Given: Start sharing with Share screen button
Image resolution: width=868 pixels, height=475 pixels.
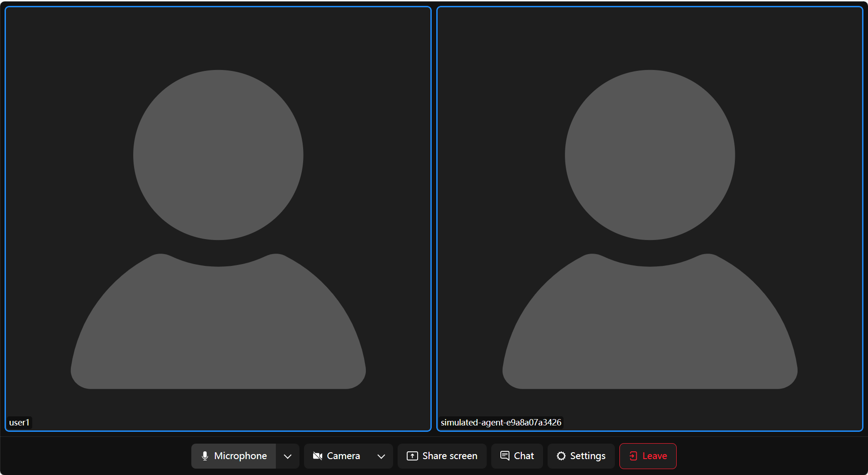Looking at the screenshot, I should tap(442, 456).
